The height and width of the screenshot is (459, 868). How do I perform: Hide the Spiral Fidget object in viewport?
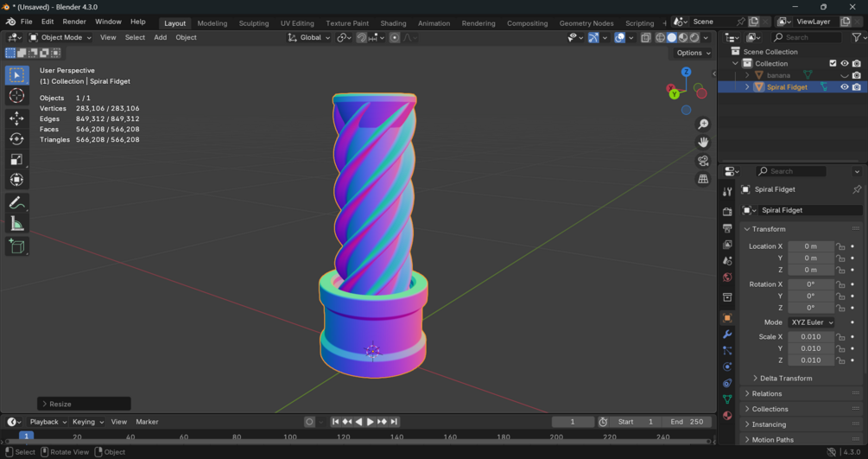click(x=844, y=87)
